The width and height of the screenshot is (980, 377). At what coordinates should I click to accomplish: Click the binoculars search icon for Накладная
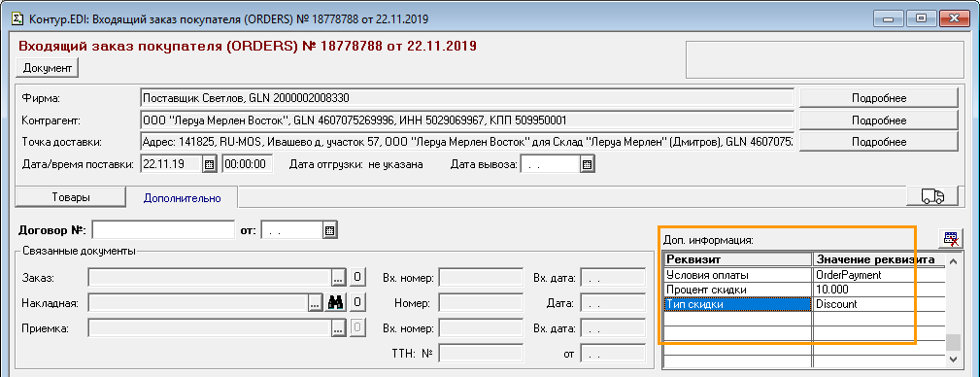tap(336, 302)
